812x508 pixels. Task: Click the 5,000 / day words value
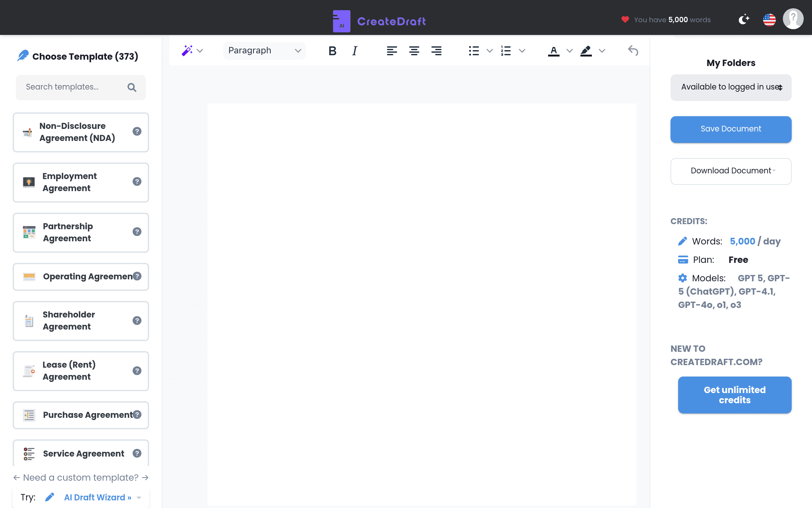(755, 241)
